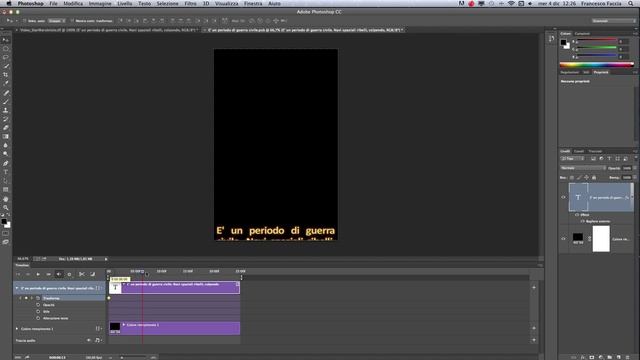This screenshot has height=360, width=640.
Task: Add media to the text track with plus
Action: click(534, 287)
